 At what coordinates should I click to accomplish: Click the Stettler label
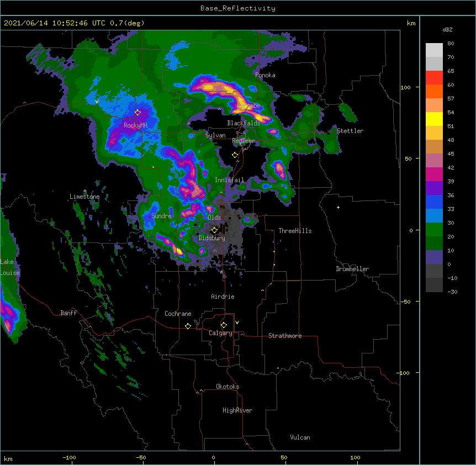coord(350,131)
